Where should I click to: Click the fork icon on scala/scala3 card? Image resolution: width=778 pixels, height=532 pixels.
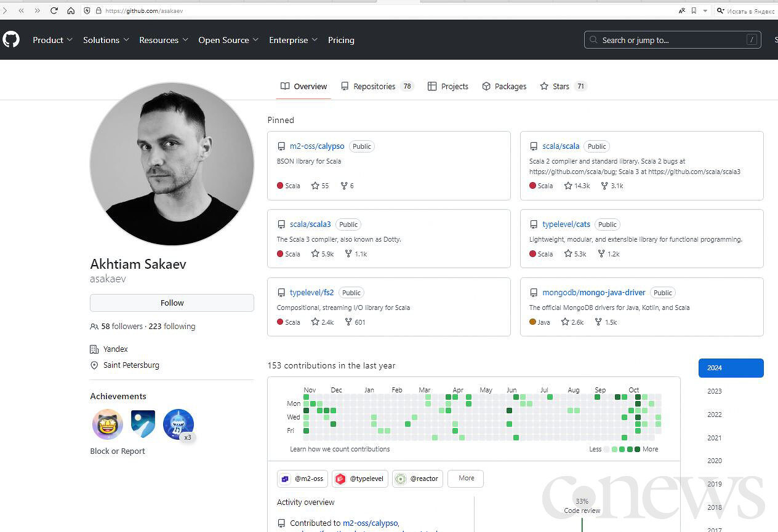click(348, 253)
